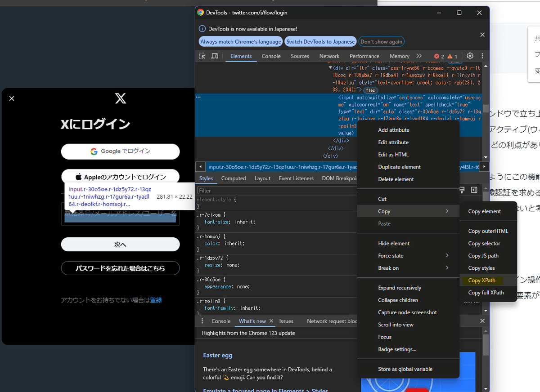The width and height of the screenshot is (540, 392).
Task: Select the Styles sub-tab
Action: click(x=206, y=178)
